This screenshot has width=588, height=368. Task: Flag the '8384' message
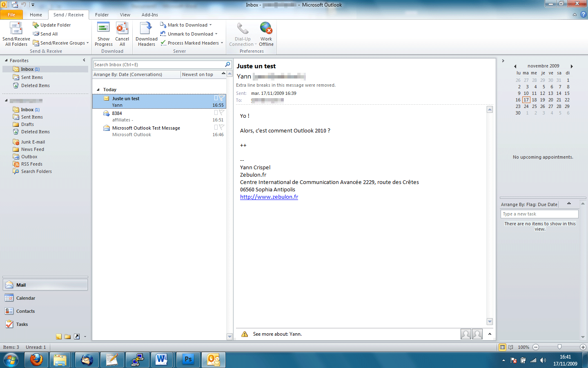coord(221,113)
